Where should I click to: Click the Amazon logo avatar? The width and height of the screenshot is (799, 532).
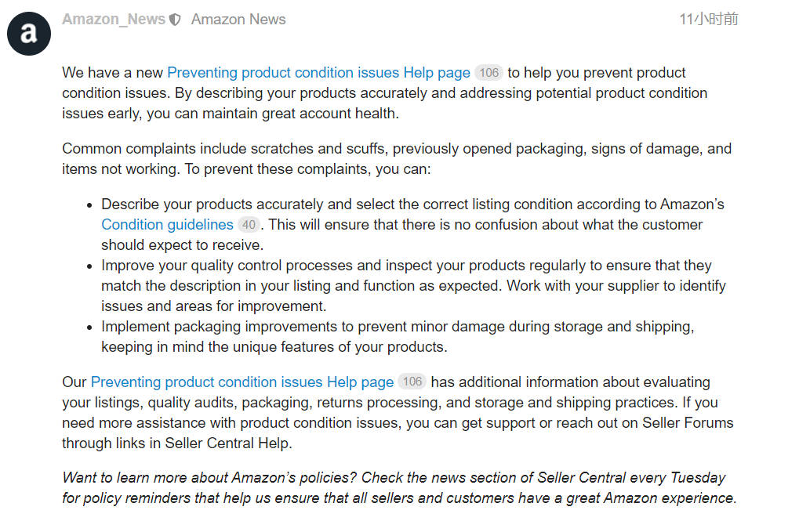pos(29,34)
